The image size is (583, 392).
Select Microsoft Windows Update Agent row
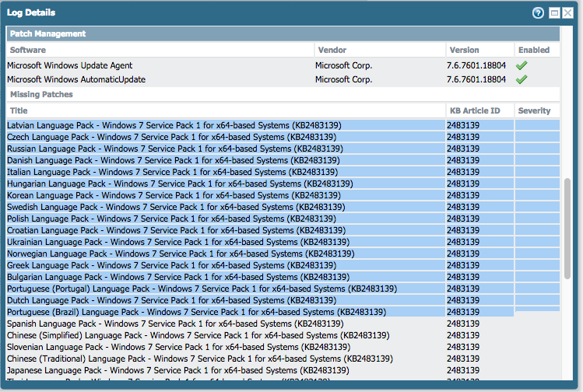(283, 65)
